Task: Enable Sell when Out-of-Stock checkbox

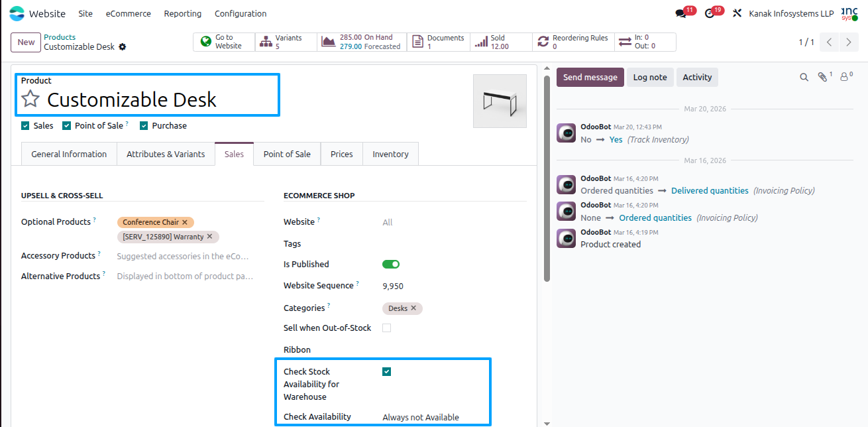Action: pyautogui.click(x=387, y=328)
